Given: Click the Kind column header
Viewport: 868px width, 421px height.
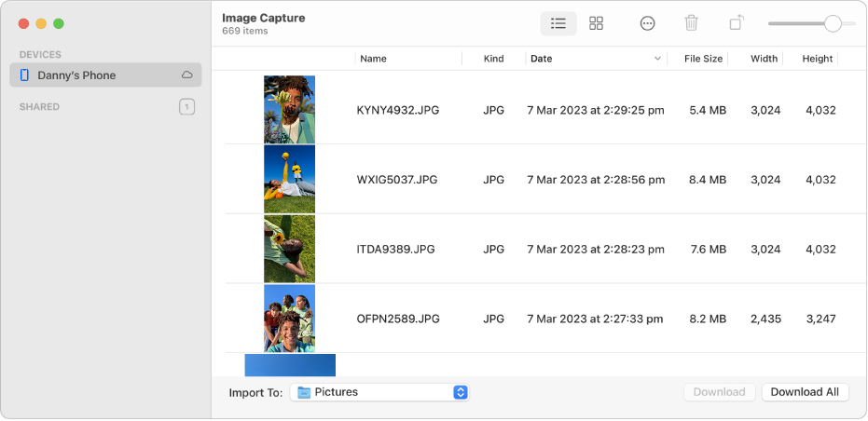Looking at the screenshot, I should click(x=493, y=59).
